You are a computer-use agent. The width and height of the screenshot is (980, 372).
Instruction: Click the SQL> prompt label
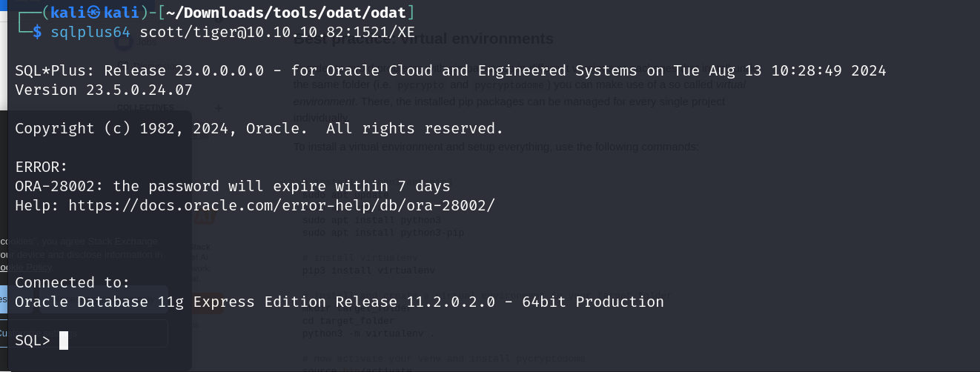tap(33, 340)
